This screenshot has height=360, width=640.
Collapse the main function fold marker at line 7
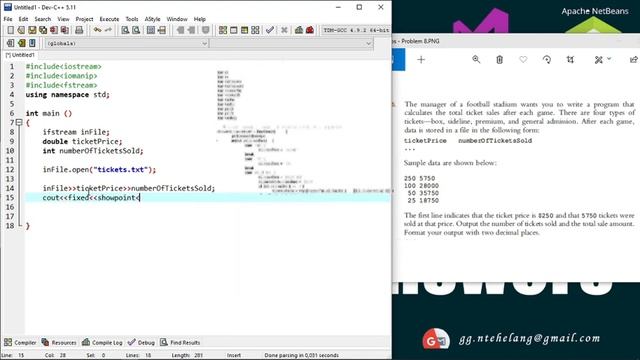[x=19, y=122]
